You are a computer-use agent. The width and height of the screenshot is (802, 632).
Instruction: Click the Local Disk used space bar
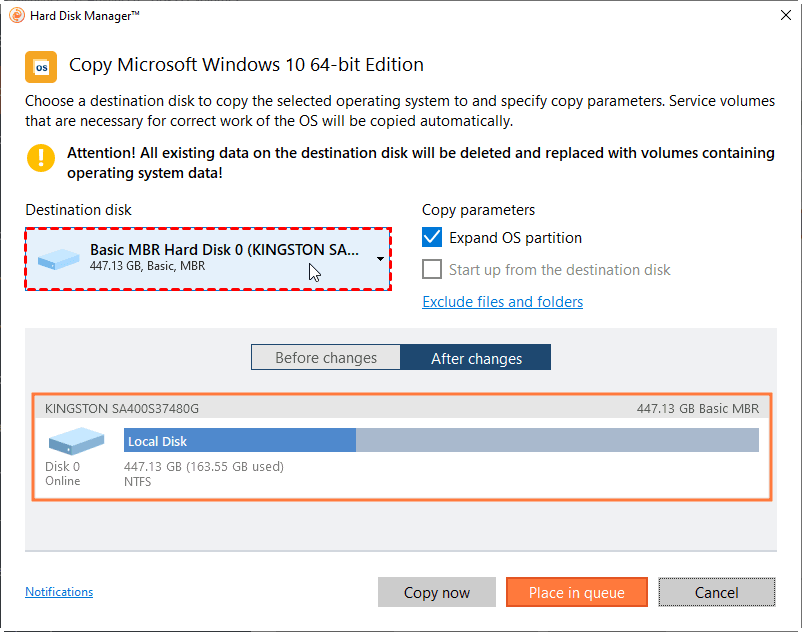240,441
